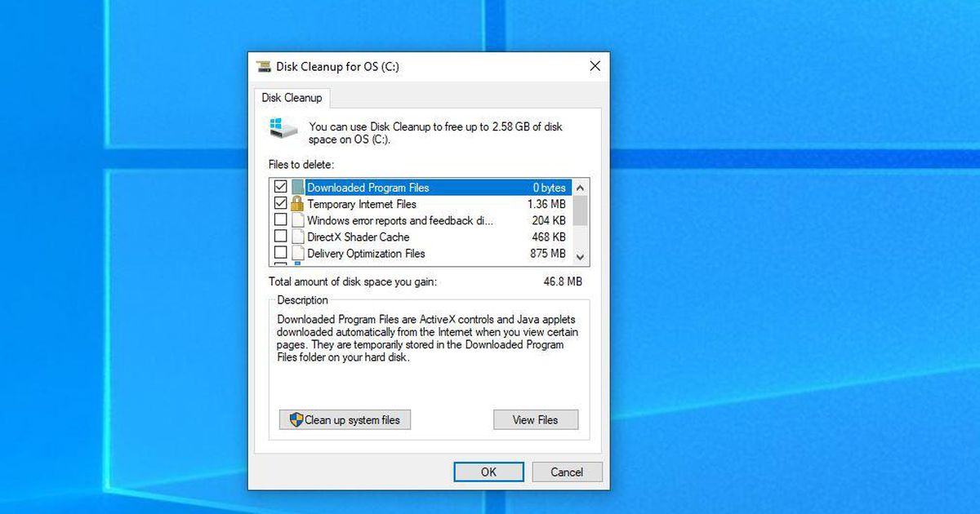980x514 pixels.
Task: Click the scrollbar thumb in Files to delete list
Action: pos(581,210)
